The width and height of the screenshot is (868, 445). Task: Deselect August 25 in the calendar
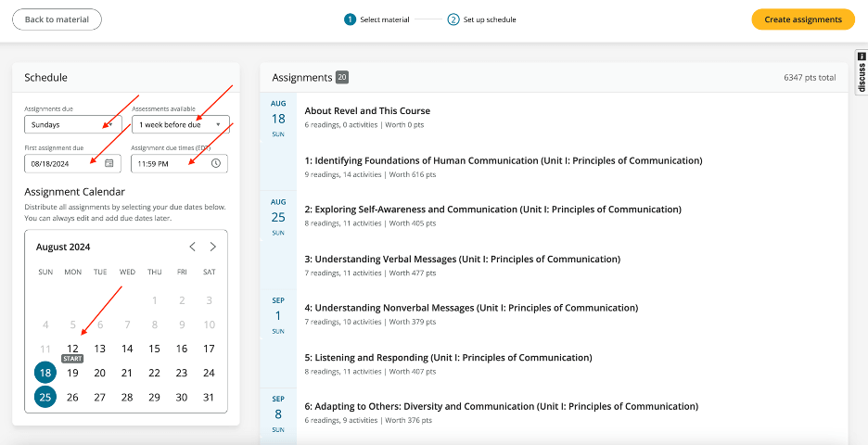click(x=45, y=397)
